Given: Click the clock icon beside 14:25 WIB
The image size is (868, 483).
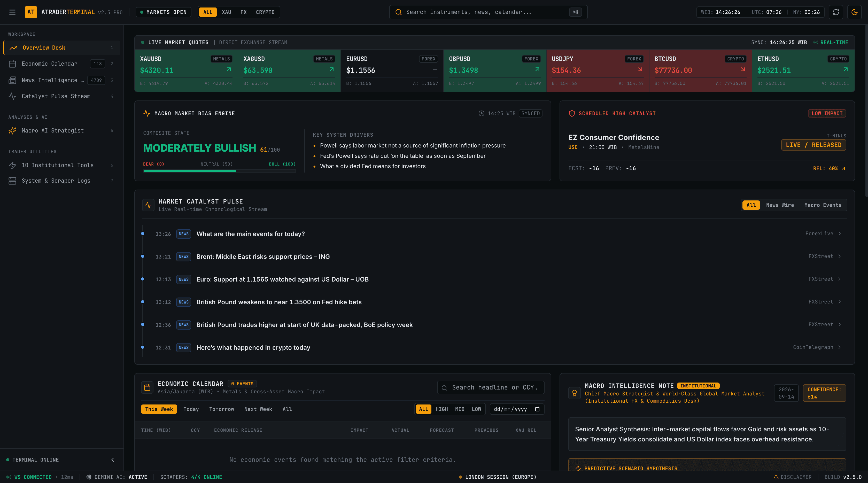Looking at the screenshot, I should [x=482, y=113].
